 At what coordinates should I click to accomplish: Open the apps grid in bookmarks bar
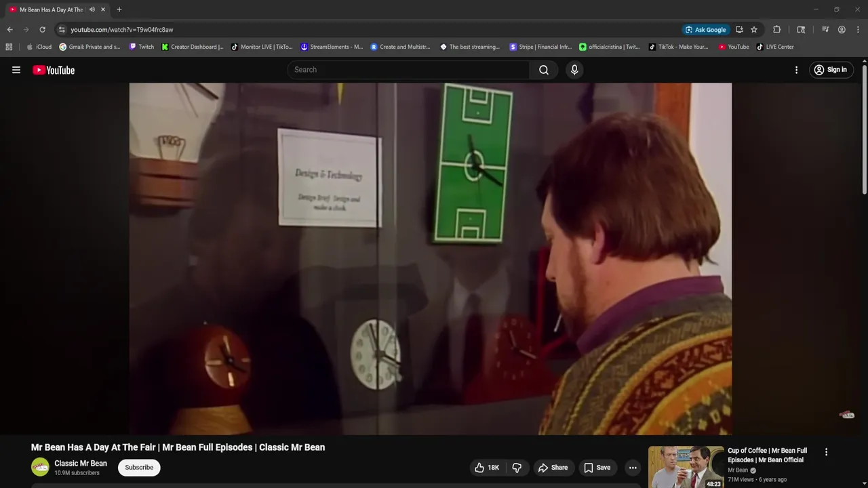pyautogui.click(x=9, y=47)
